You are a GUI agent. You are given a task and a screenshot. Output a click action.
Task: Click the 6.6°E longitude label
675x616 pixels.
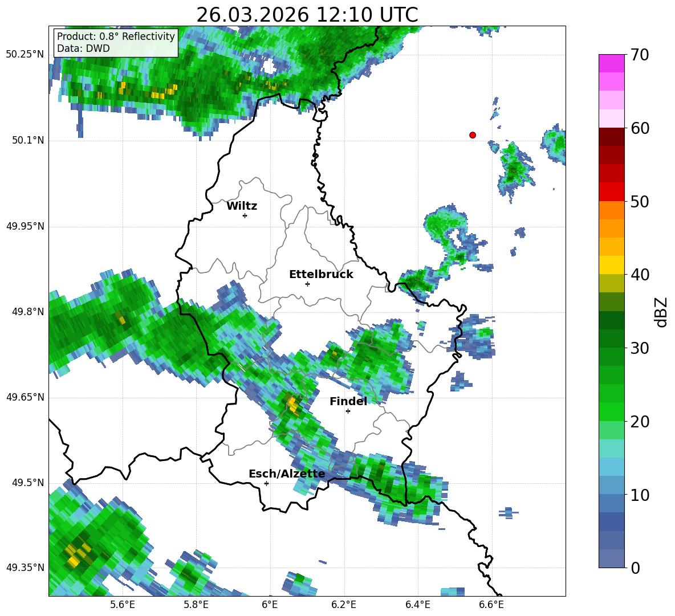[x=491, y=605]
